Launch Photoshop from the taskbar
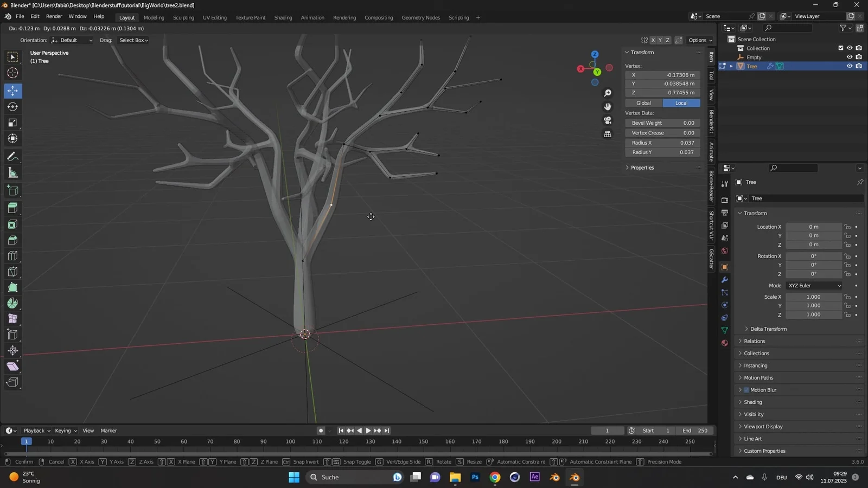This screenshot has height=488, width=868. 474,477
